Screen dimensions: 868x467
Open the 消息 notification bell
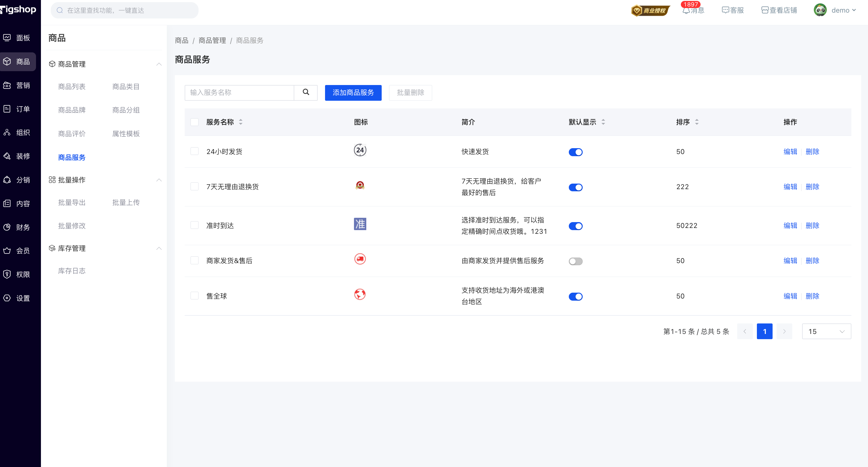click(x=686, y=10)
